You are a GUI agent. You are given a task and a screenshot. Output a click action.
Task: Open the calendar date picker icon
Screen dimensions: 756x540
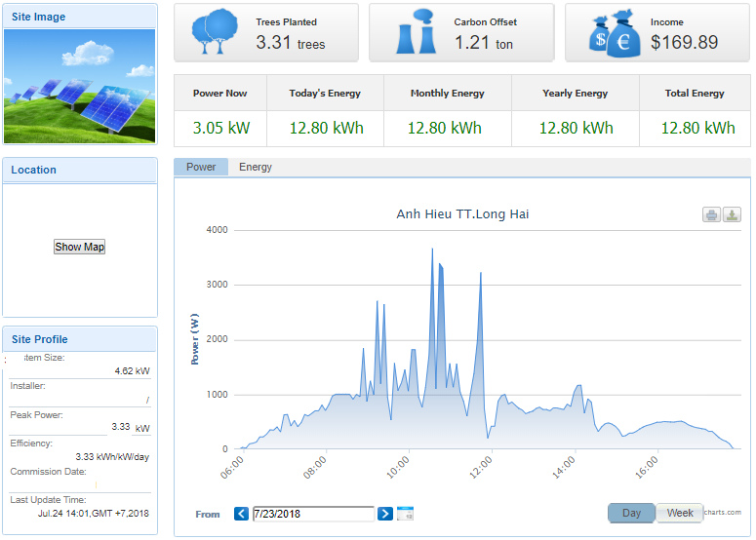point(406,514)
